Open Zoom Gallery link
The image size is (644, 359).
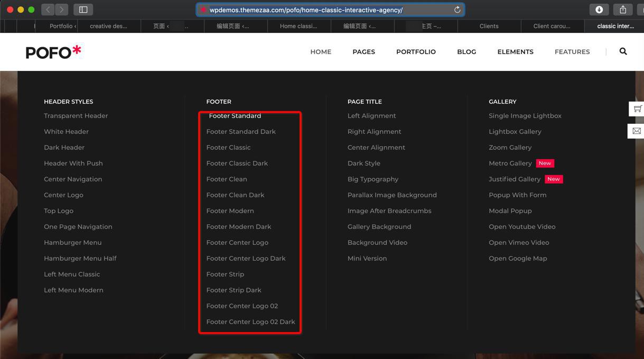[510, 148]
